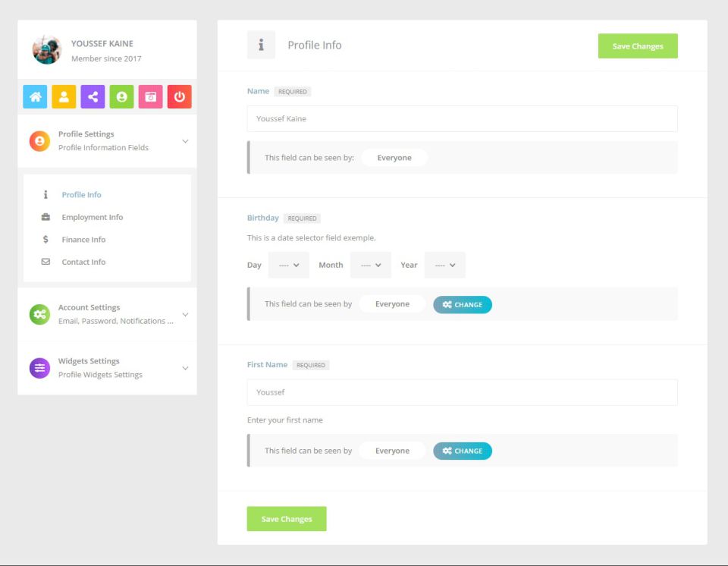Collapse the Profile Settings chevron
Viewport: 728px width, 566px height.
[185, 141]
